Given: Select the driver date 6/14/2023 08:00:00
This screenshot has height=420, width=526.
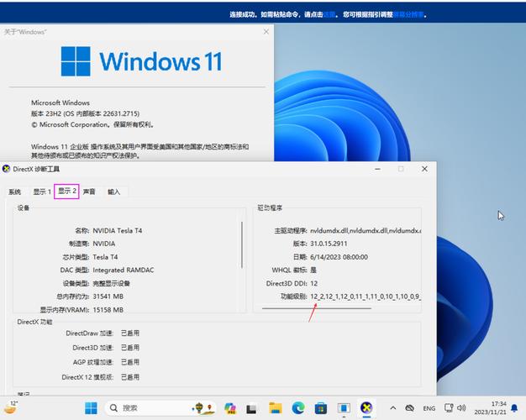Looking at the screenshot, I should (x=339, y=257).
